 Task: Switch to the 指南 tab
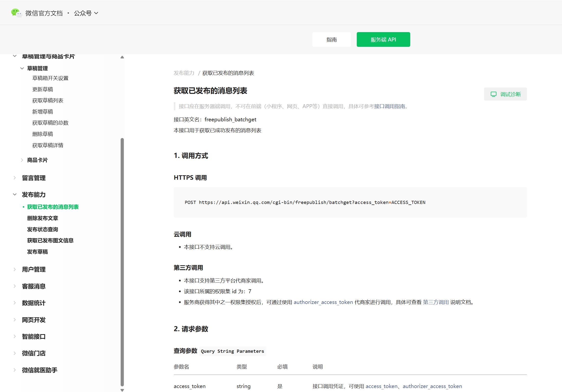[x=331, y=39]
